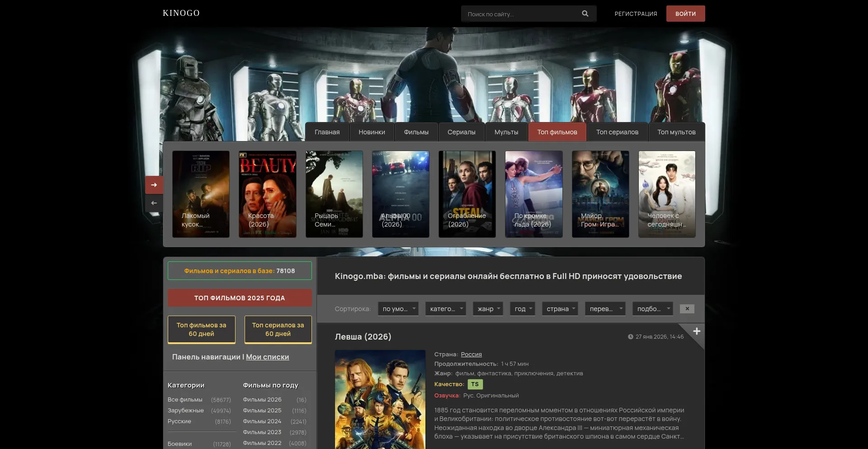868x449 pixels.
Task: Open the Ограбление (2026) poster
Action: click(x=467, y=194)
